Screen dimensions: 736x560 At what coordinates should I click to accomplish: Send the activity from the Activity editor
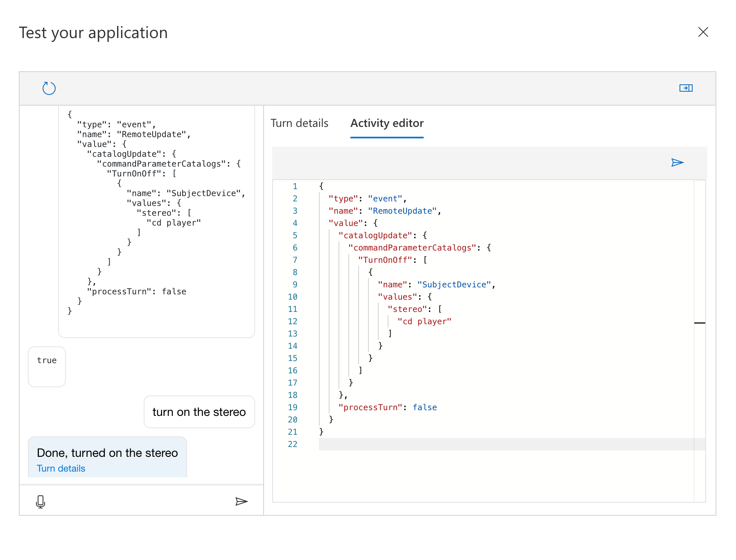pyautogui.click(x=677, y=163)
